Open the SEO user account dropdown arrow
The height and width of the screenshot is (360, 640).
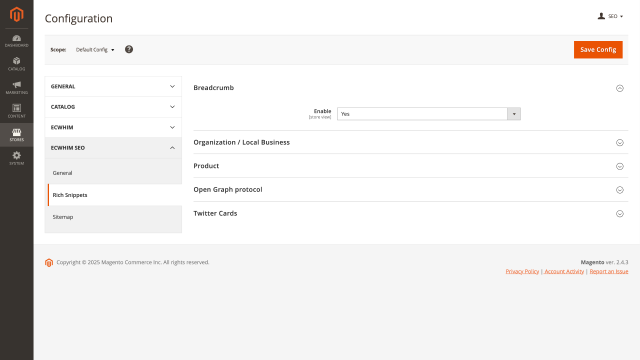(x=622, y=16)
